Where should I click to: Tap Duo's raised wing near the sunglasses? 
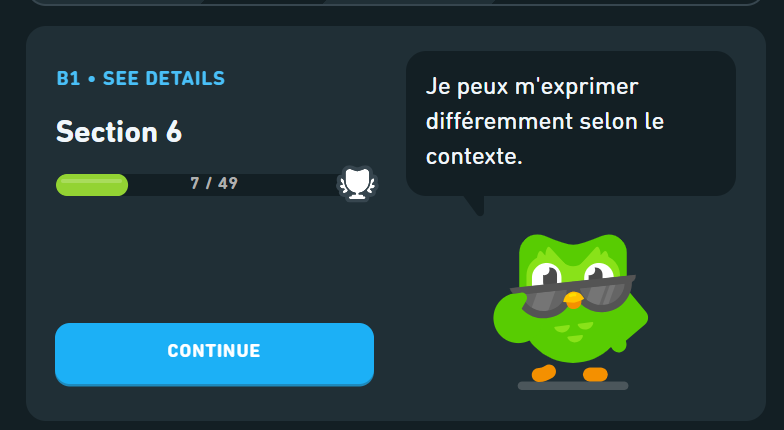pos(510,315)
